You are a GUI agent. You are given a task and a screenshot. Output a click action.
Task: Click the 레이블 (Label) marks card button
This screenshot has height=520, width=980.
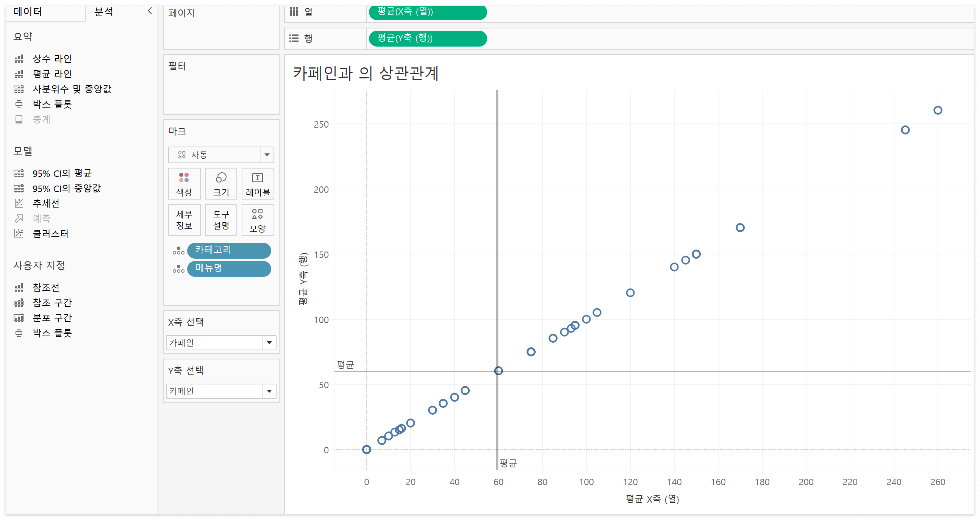pyautogui.click(x=258, y=184)
